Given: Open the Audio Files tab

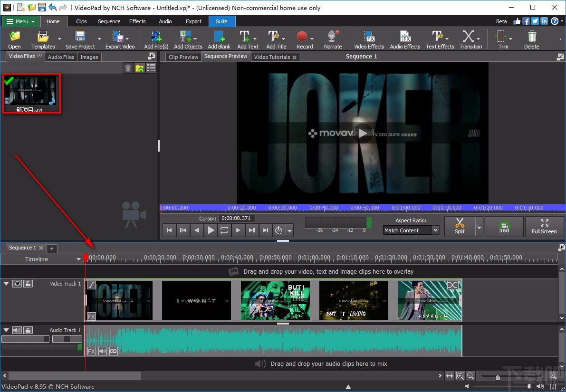Looking at the screenshot, I should tap(61, 57).
